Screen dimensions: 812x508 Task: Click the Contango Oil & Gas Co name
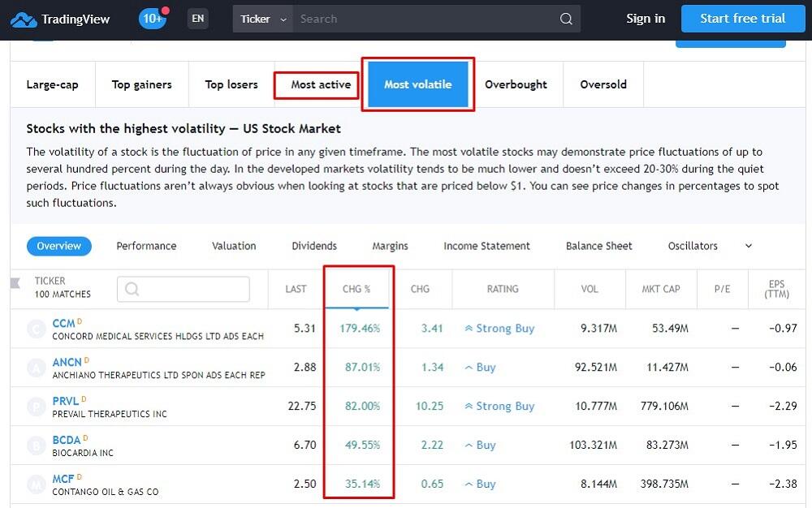[x=105, y=492]
